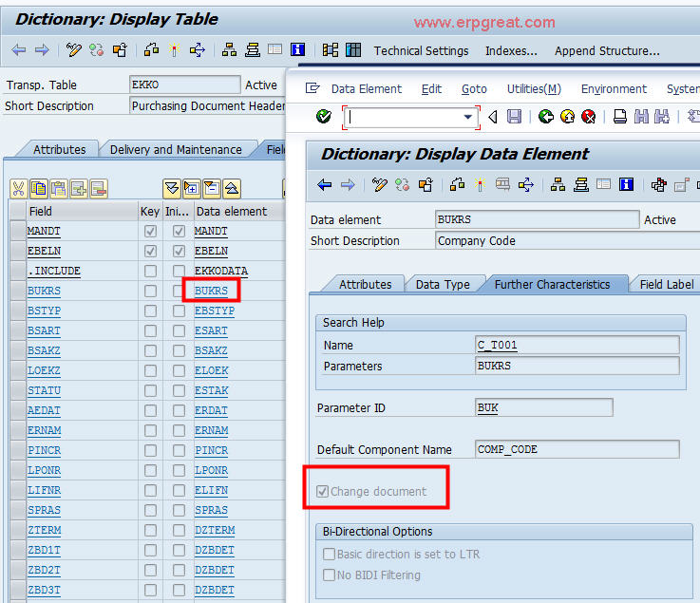Toggle Key checkbox for BSTYP row
The image size is (700, 603).
(x=150, y=311)
